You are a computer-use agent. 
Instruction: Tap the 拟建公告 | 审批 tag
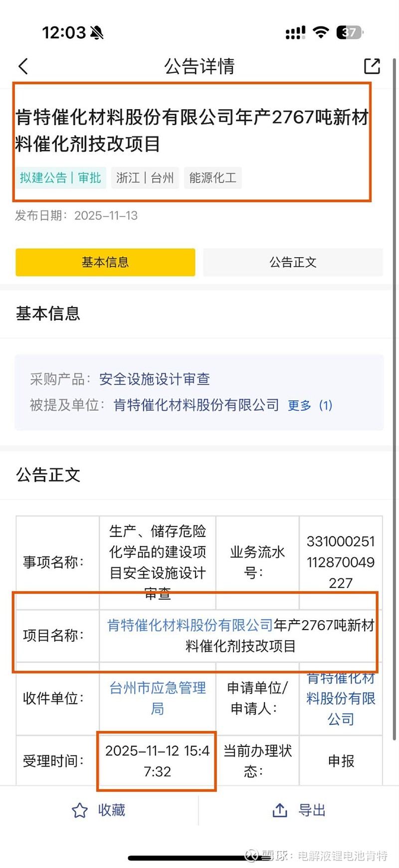tap(60, 178)
